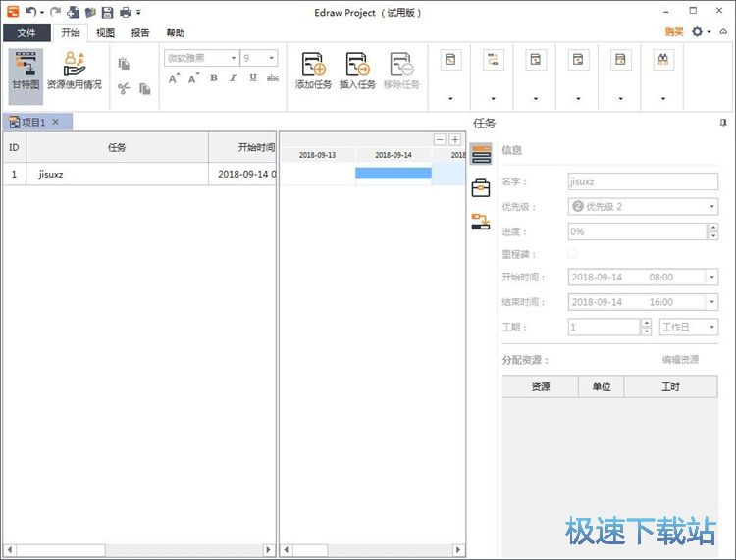The image size is (736, 560).
Task: Toggle bold text formatting
Action: pos(214,77)
